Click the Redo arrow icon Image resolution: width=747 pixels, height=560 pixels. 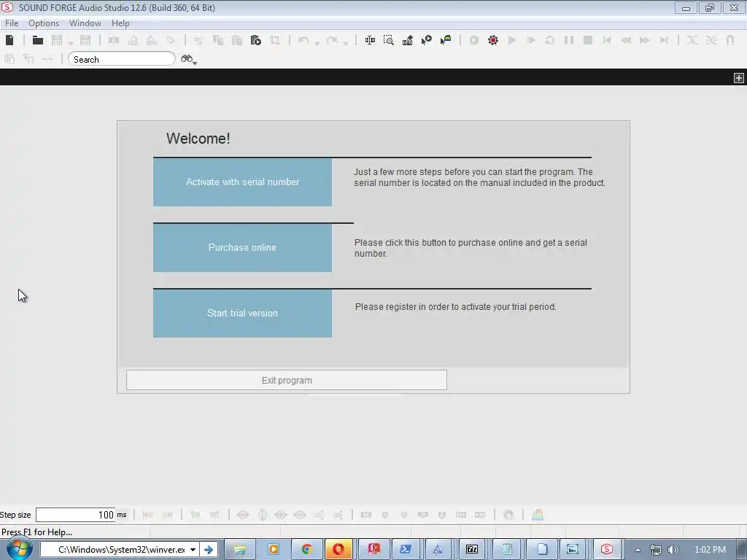(x=332, y=40)
